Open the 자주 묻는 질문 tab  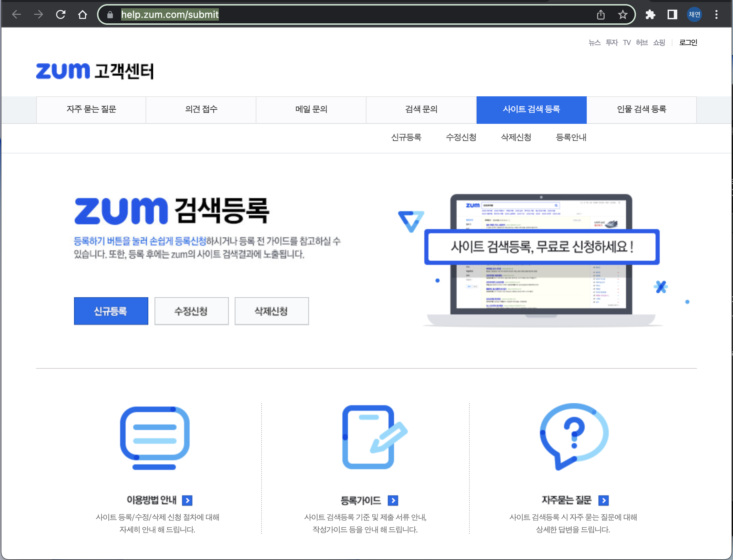(91, 109)
